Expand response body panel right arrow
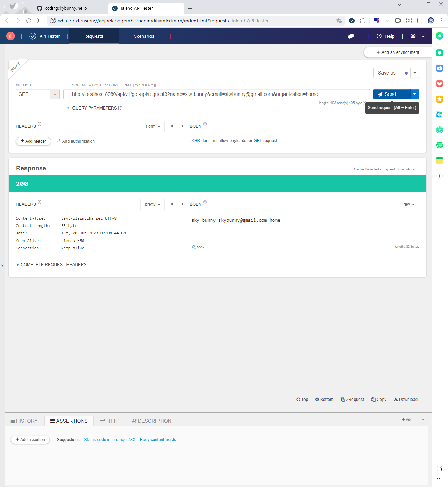448x487 pixels. point(182,204)
